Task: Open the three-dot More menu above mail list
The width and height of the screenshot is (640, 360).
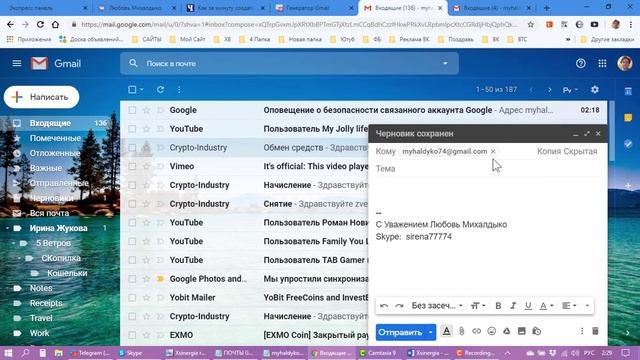Action: tap(179, 89)
